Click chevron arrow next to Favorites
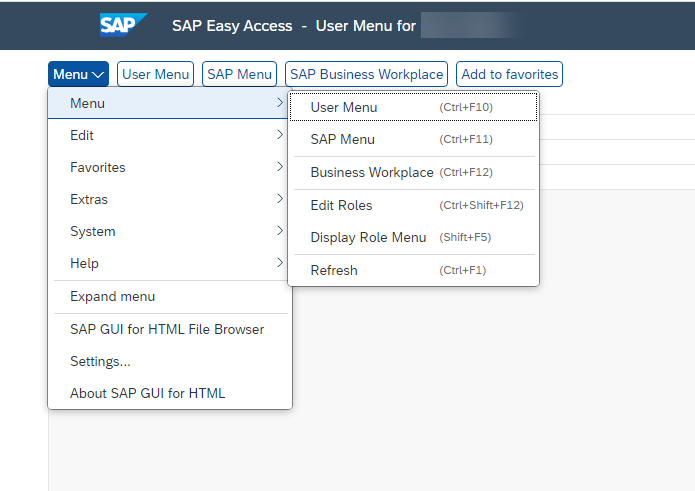The height and width of the screenshot is (491, 695). pos(280,167)
